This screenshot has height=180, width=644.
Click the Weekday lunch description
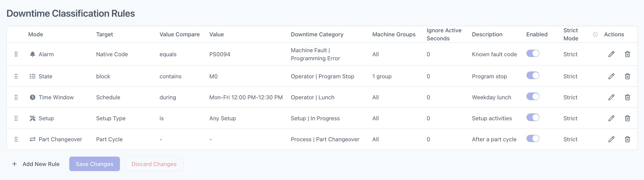coord(492,97)
